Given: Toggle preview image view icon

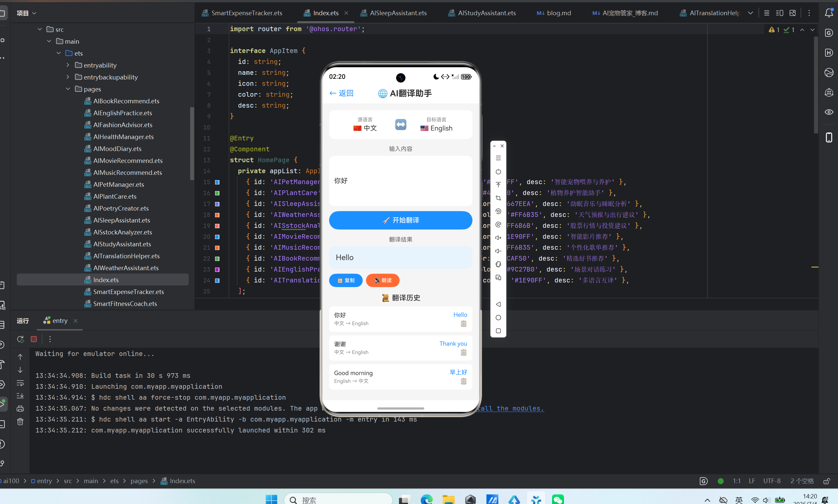Looking at the screenshot, I should (x=793, y=13).
